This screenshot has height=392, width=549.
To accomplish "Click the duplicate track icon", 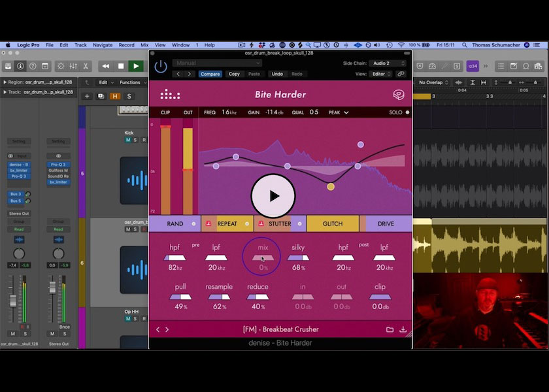I will pos(101,96).
